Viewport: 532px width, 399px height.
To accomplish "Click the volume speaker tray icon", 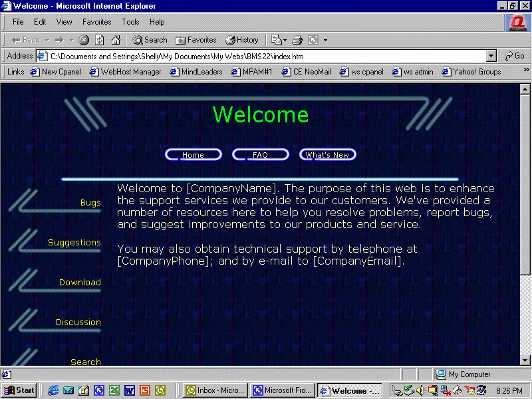I will click(x=420, y=390).
